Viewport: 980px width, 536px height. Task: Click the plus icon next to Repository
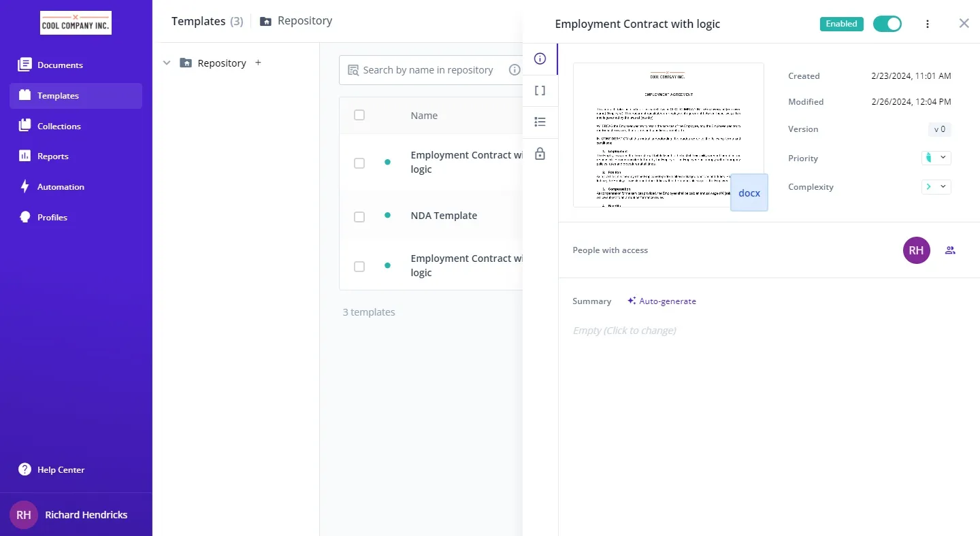point(258,63)
